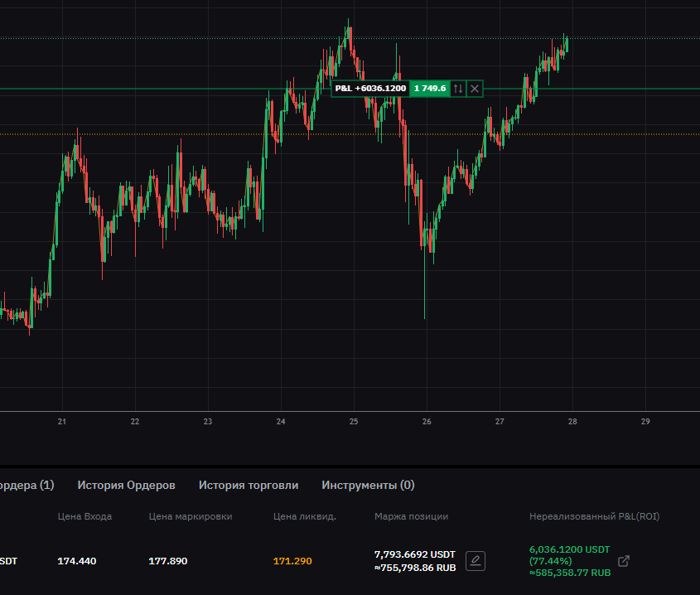Click Нереализованный P&L(ROI) header

[x=595, y=516]
